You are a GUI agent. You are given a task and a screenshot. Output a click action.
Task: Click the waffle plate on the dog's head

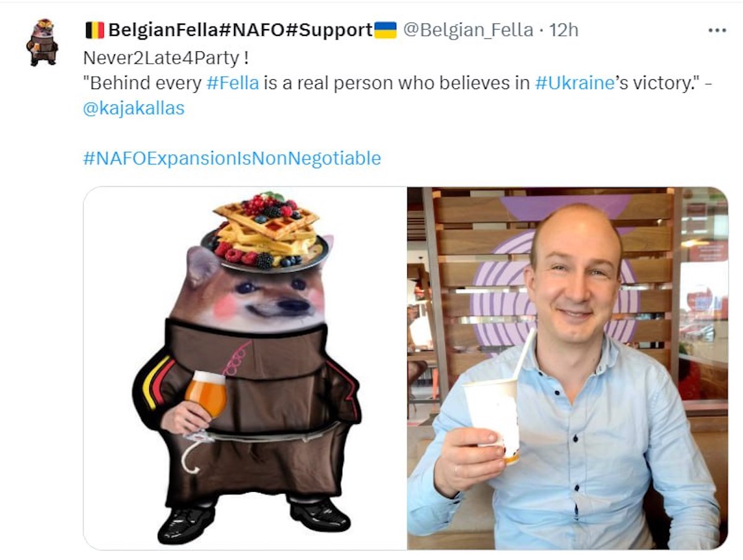pos(265,231)
